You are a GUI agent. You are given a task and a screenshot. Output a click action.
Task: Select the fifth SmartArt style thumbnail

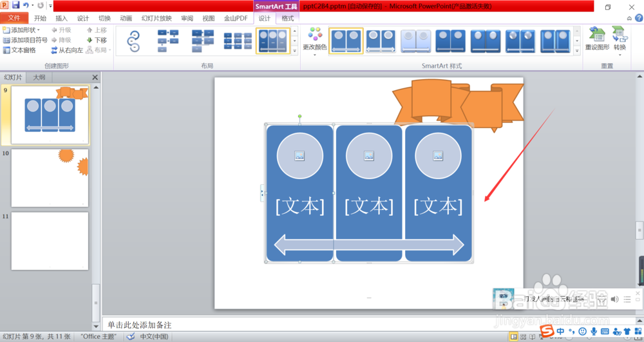pos(486,41)
